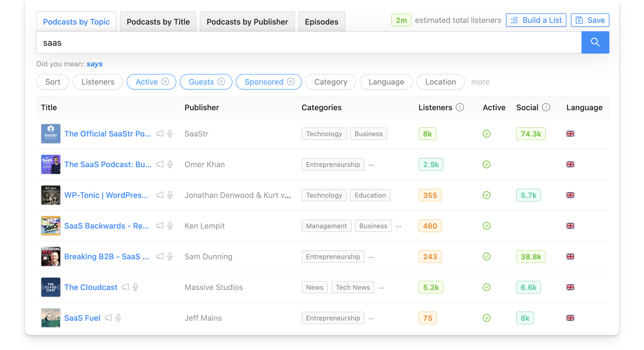Click the SaaStr podcast cover thumbnail
Viewport: 644px width, 350px height.
click(x=51, y=134)
